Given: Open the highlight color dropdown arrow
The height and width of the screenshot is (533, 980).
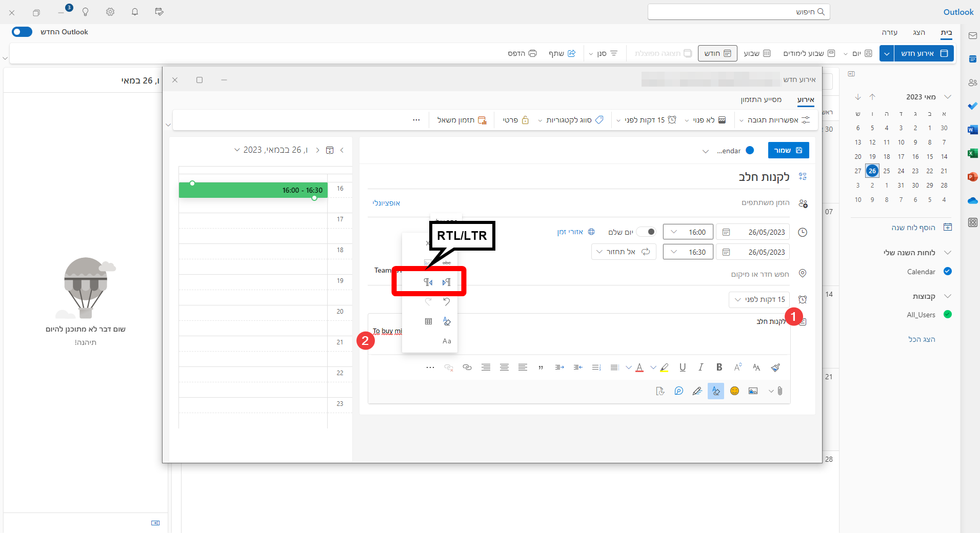Looking at the screenshot, I should pyautogui.click(x=653, y=367).
